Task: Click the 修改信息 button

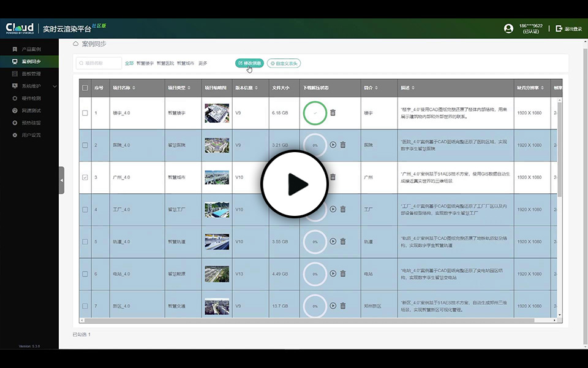Action: tap(249, 63)
